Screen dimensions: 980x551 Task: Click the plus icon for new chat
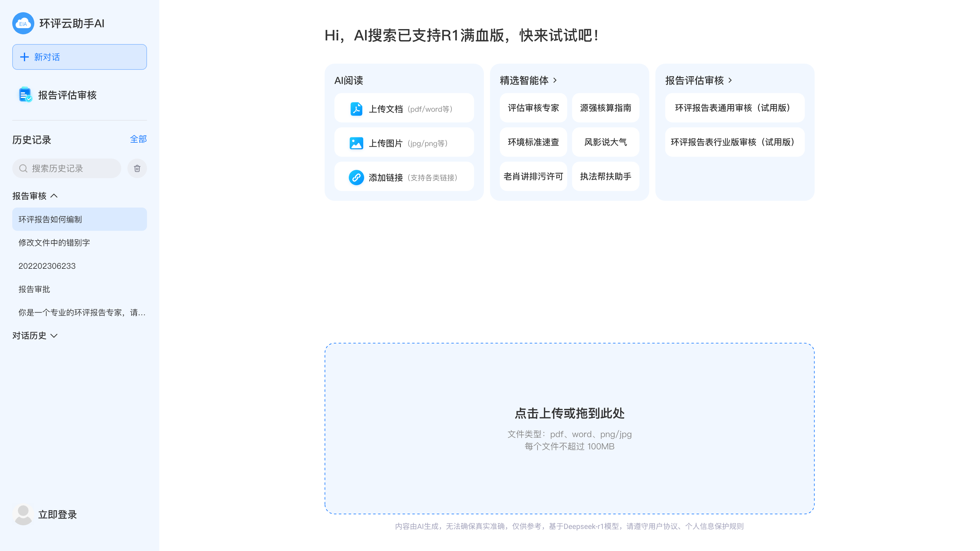click(24, 57)
